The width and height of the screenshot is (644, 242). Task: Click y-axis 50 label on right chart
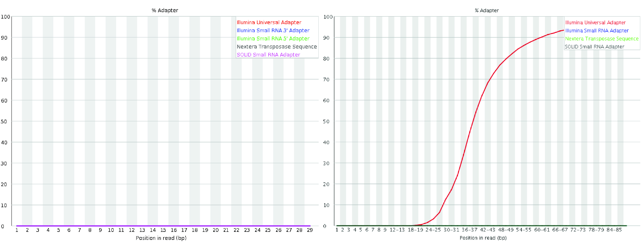[326, 121]
